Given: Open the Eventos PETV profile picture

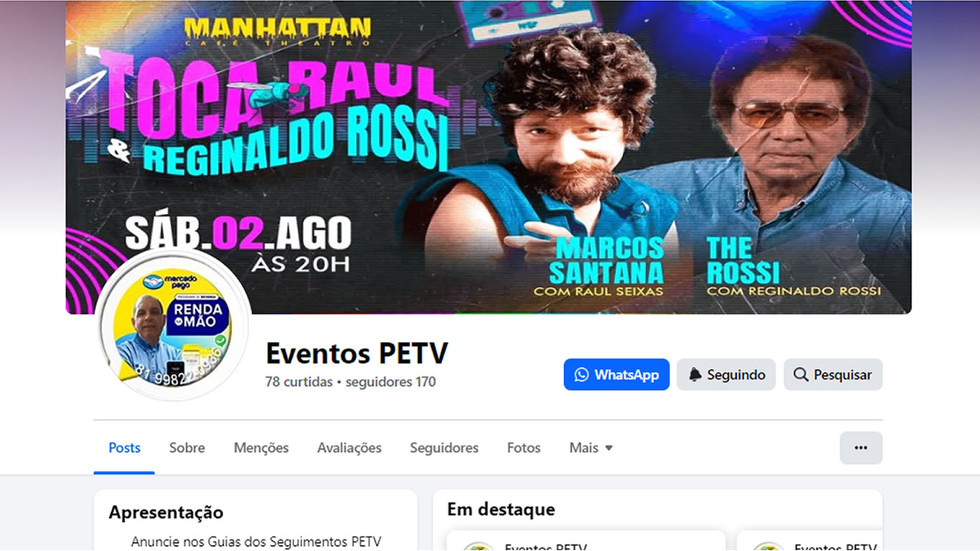Looking at the screenshot, I should click(172, 325).
